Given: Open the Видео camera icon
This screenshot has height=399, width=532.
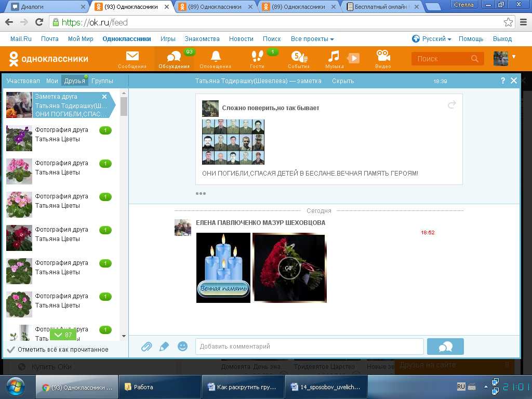Looking at the screenshot, I should (383, 59).
